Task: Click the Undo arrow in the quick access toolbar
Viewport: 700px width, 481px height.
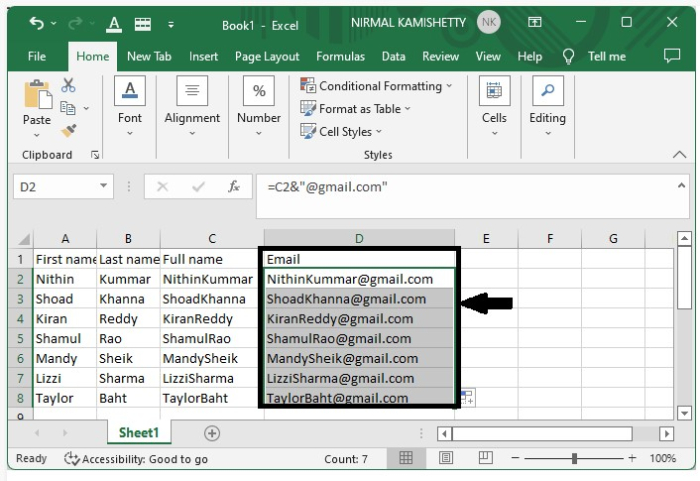Action: tap(37, 23)
